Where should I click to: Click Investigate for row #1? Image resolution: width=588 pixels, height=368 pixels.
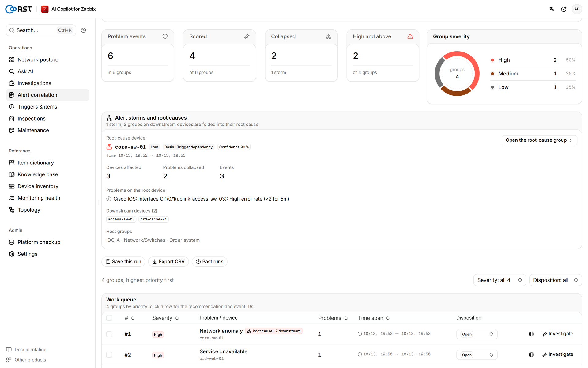pos(557,334)
